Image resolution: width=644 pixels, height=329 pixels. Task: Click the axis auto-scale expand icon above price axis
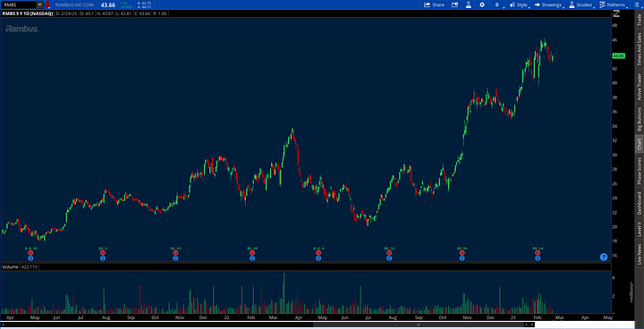click(x=615, y=13)
